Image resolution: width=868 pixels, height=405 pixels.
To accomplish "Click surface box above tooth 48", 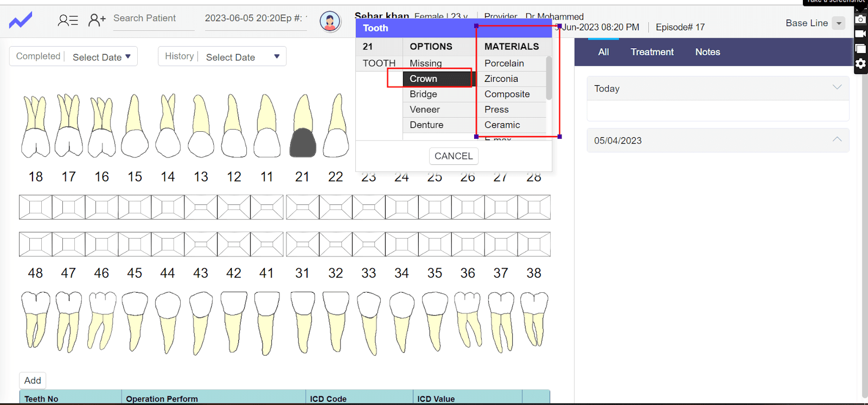I will click(x=36, y=244).
